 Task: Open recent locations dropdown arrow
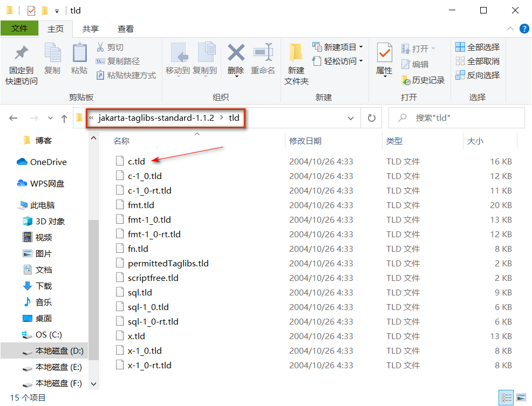pyautogui.click(x=50, y=118)
